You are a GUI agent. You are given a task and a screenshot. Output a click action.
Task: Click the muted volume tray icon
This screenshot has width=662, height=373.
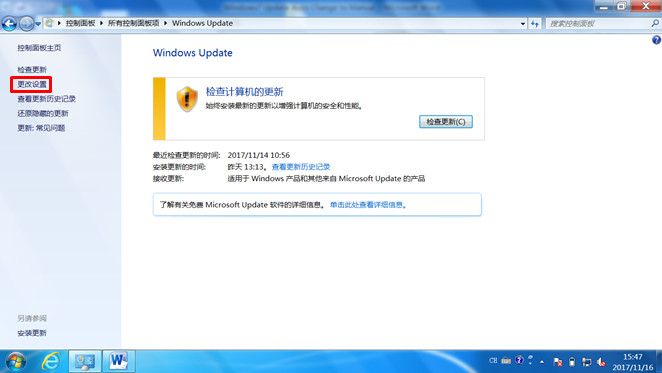click(x=601, y=362)
